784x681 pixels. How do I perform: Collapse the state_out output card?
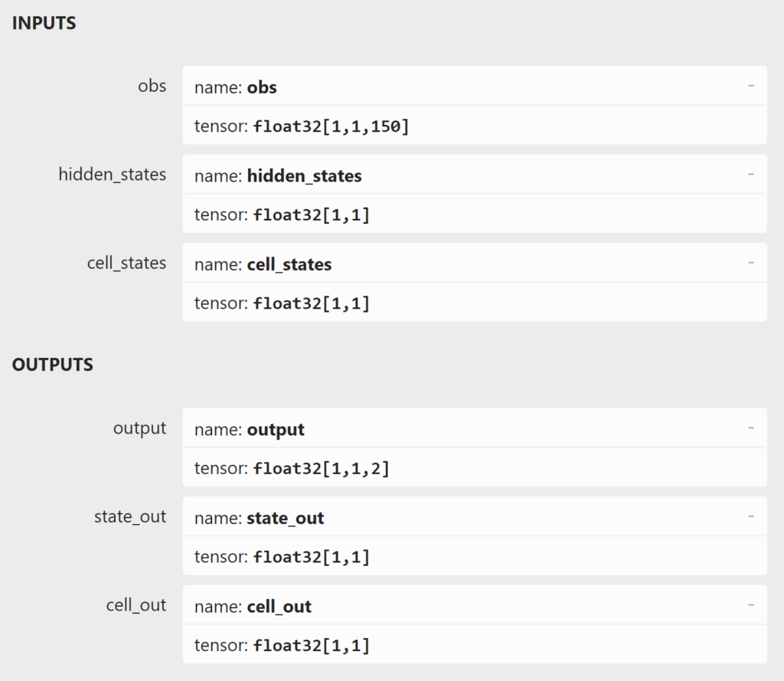(x=751, y=517)
